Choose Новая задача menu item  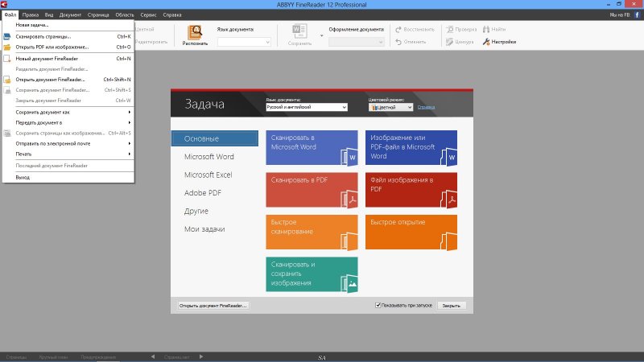(68, 25)
